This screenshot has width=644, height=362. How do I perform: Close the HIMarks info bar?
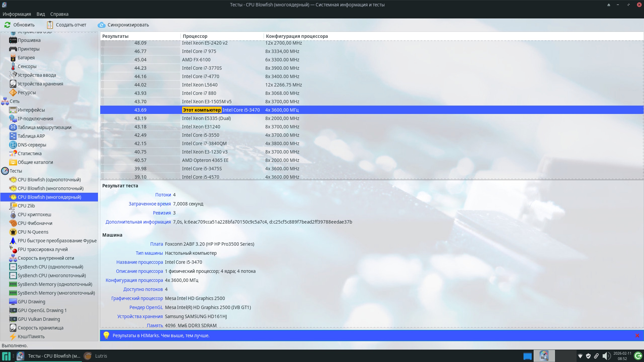click(637, 336)
